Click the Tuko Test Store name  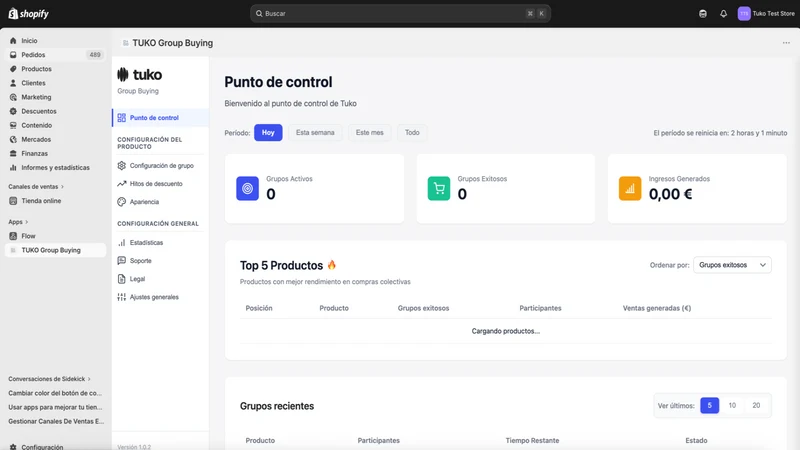pos(773,14)
